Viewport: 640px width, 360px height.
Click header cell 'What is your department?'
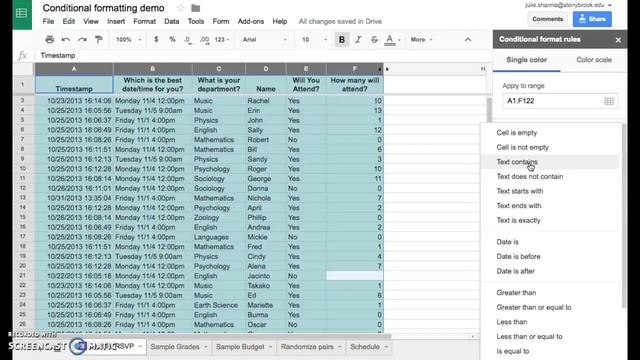pyautogui.click(x=218, y=84)
